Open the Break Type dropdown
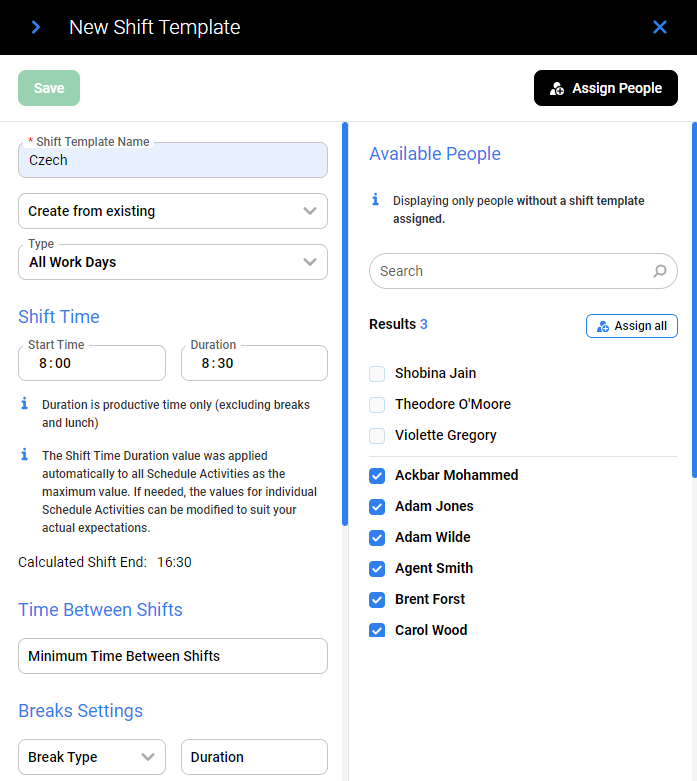 92,757
